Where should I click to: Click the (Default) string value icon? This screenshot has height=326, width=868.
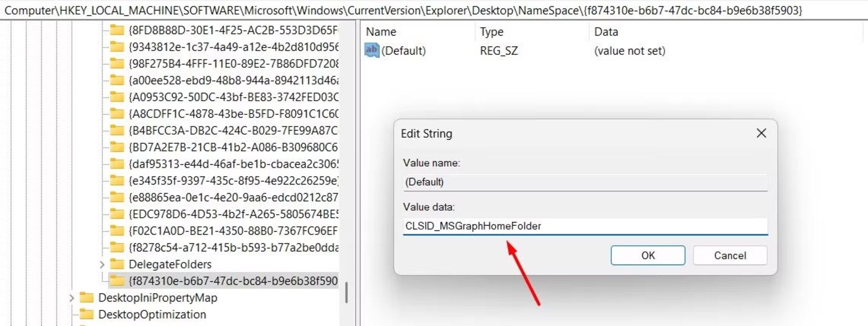tap(372, 50)
